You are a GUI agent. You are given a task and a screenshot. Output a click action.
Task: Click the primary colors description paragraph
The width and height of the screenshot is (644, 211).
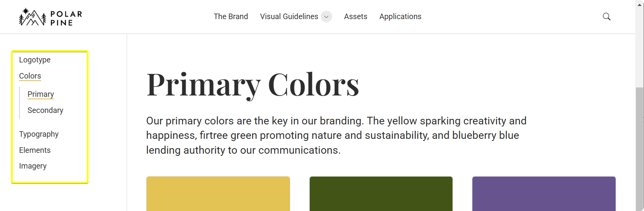point(336,135)
